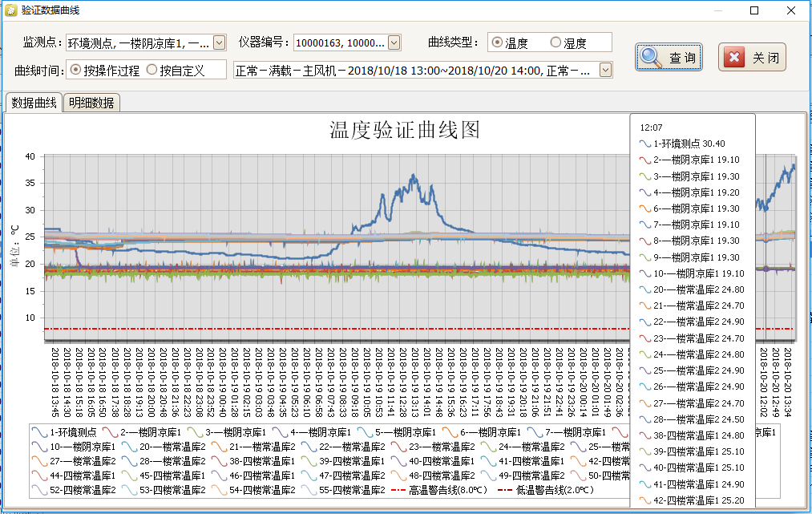
Task: Choose the 按自定义 time option
Action: click(151, 70)
